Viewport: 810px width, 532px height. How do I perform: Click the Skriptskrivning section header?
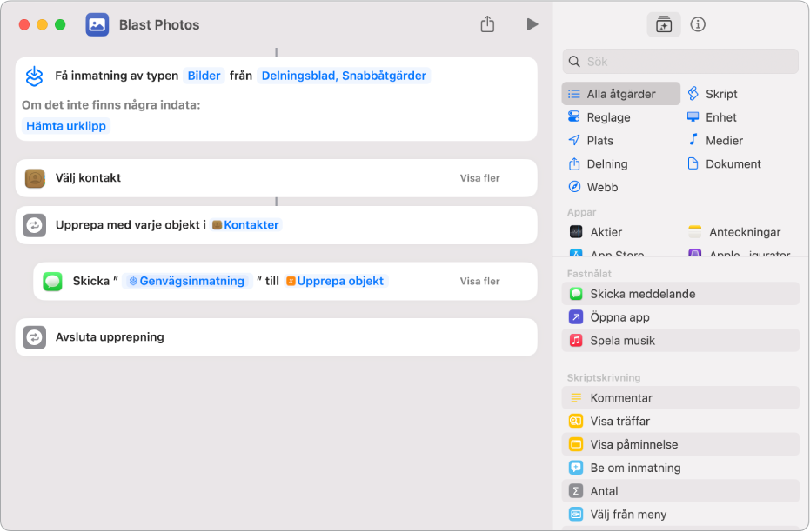pos(604,378)
